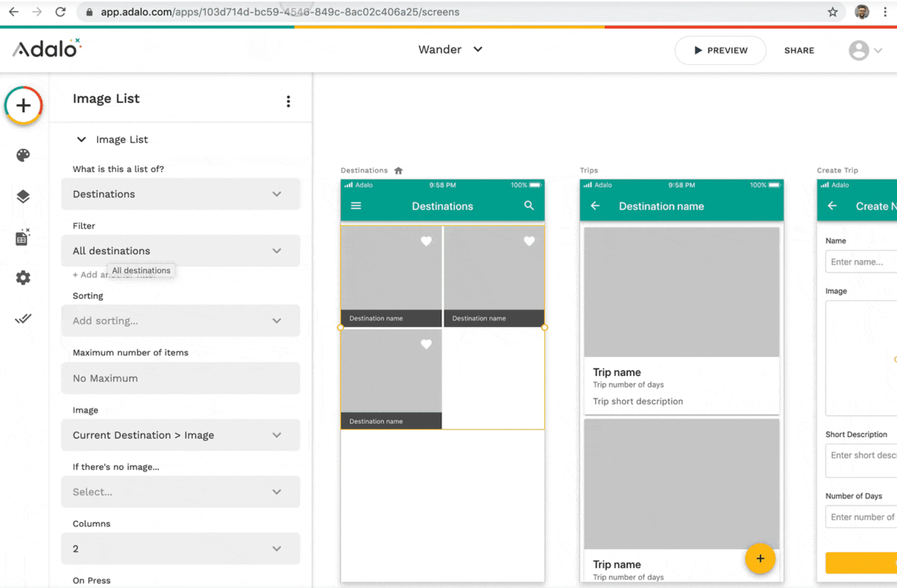The width and height of the screenshot is (897, 588).
Task: Select the bottom Destination name card
Action: pos(391,379)
